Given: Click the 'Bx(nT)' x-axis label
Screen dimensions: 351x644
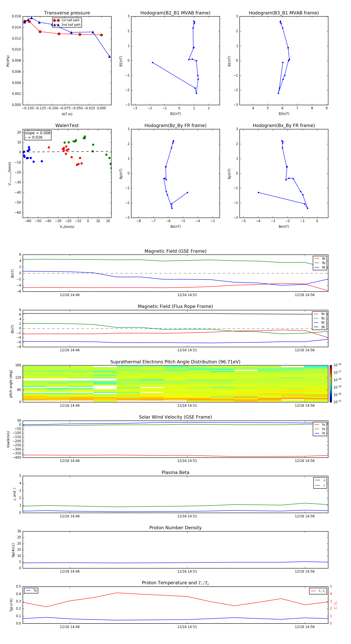Looking at the screenshot, I should click(284, 227).
